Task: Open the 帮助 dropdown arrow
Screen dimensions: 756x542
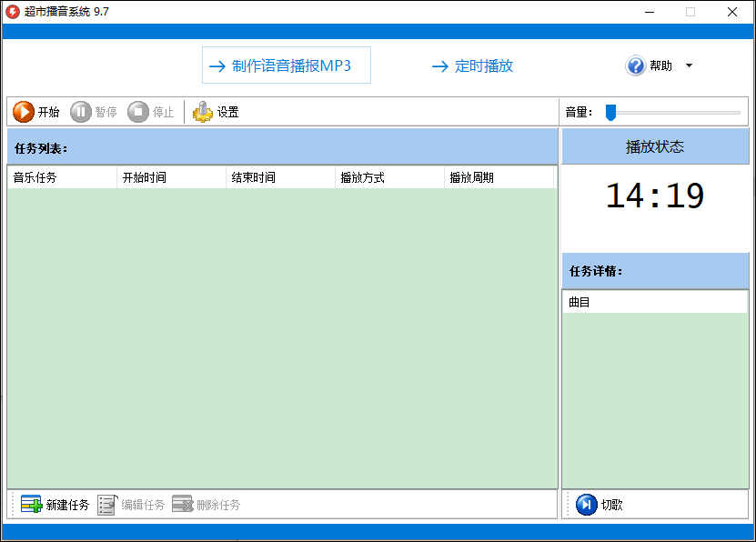Action: click(x=688, y=65)
